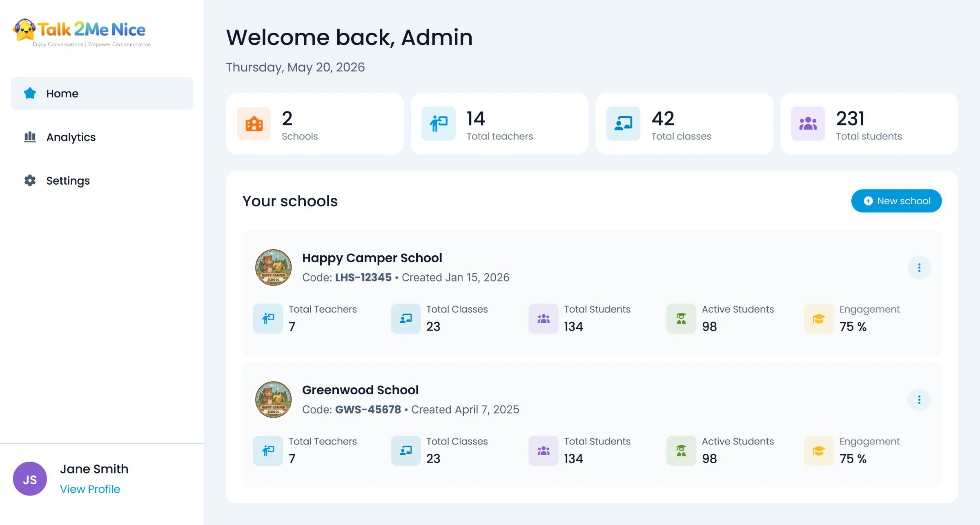The image size is (980, 525).
Task: Click the Greenwood School badge logo
Action: pyautogui.click(x=273, y=400)
